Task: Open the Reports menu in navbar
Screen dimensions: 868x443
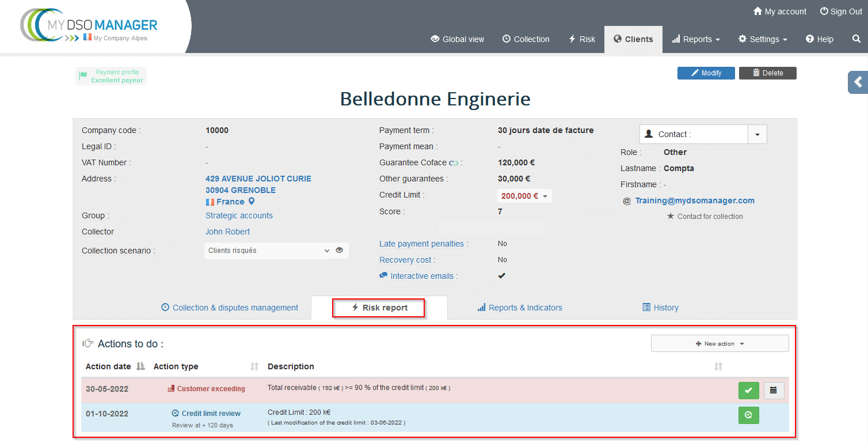Action: 696,39
